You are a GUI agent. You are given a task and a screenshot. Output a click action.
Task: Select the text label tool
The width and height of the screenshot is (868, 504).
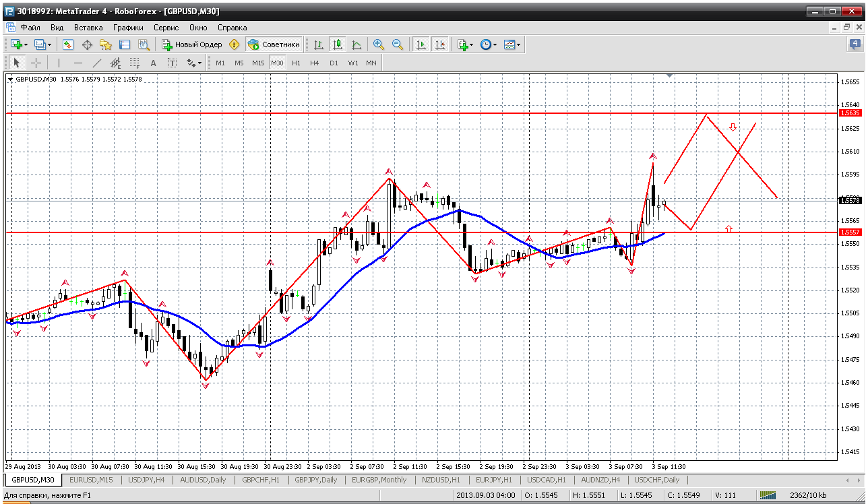(153, 63)
